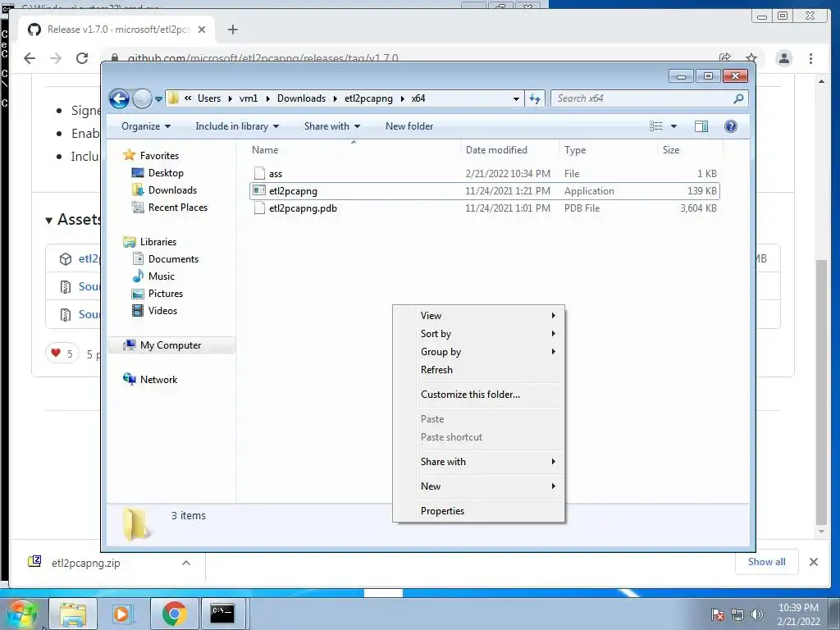Sort by the Size column header

[690, 150]
